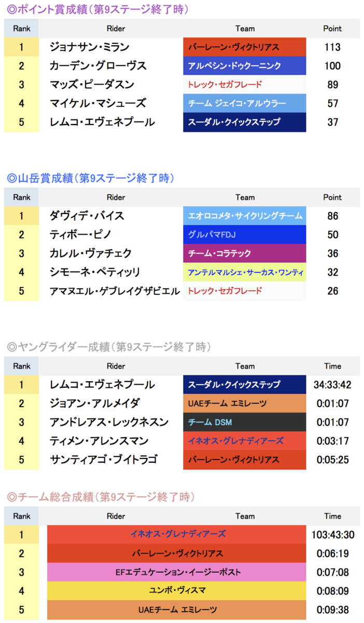Click UAEチーム エミレーツ in the team classification
The width and height of the screenshot is (364, 623).
click(x=177, y=610)
